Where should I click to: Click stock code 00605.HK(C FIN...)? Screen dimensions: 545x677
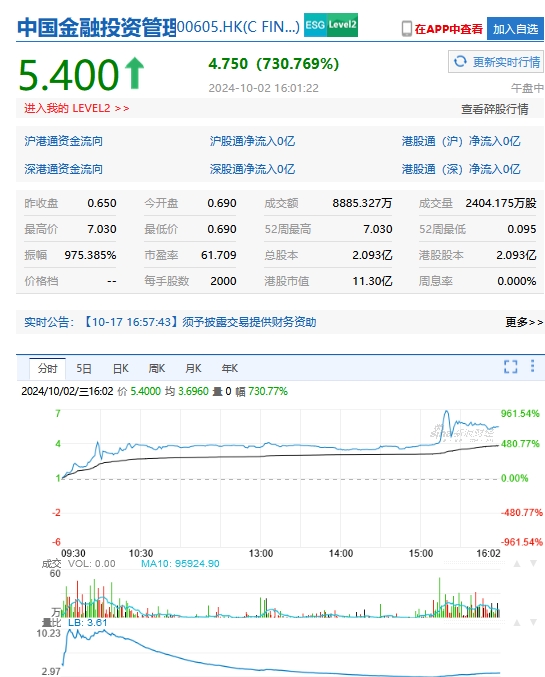click(238, 27)
